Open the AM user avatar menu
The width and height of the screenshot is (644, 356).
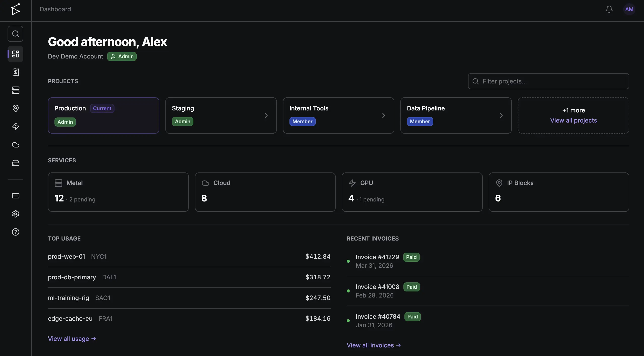[x=629, y=9]
